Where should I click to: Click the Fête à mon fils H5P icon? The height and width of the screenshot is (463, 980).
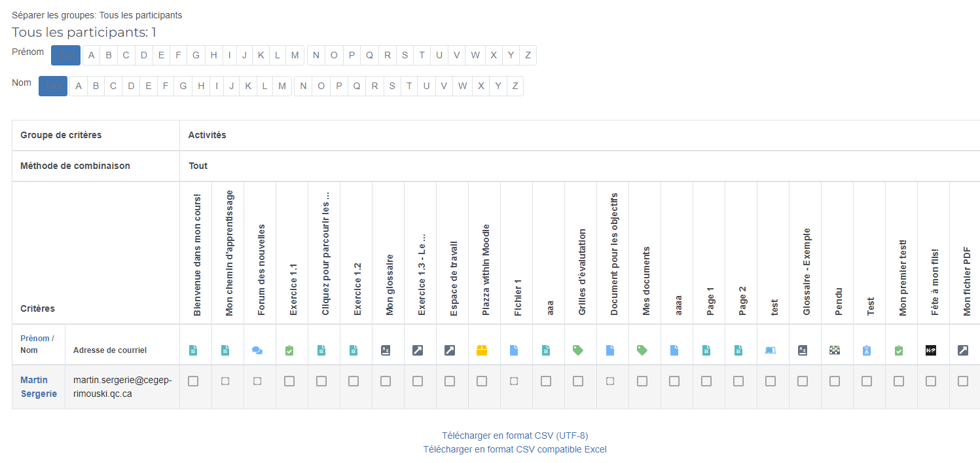931,350
